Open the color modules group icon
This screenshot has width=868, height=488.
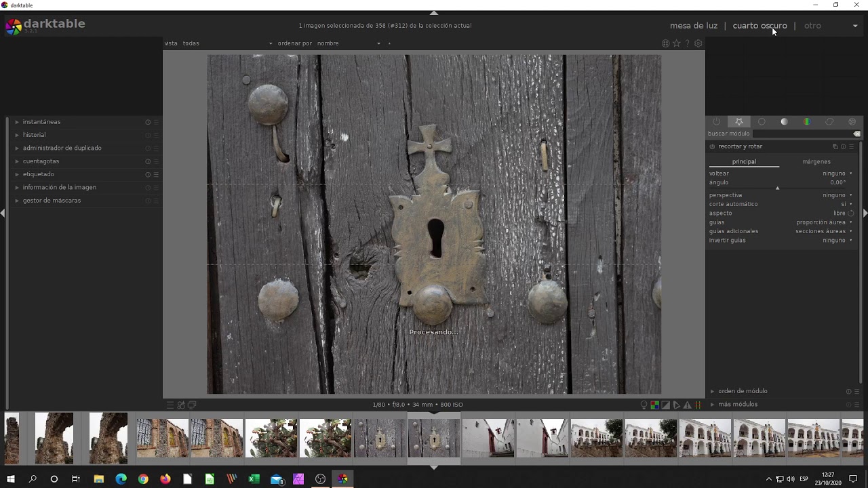coord(807,122)
